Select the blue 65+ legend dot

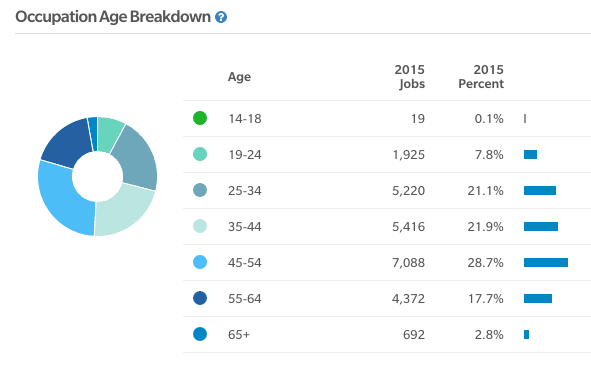click(200, 334)
